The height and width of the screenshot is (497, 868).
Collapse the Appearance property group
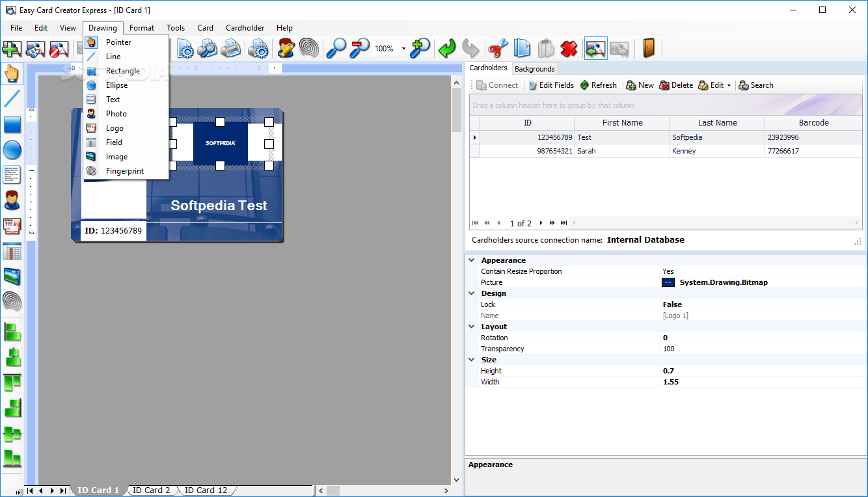point(472,260)
